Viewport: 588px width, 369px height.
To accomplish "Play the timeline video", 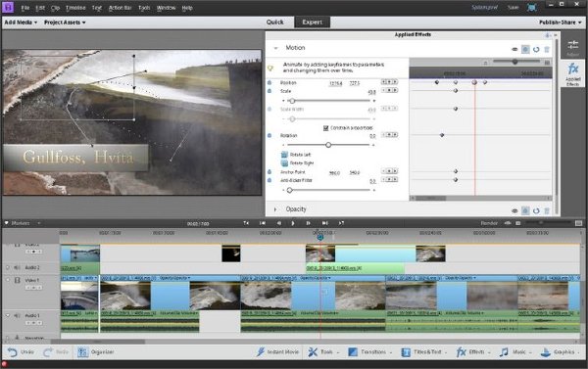I will point(293,223).
